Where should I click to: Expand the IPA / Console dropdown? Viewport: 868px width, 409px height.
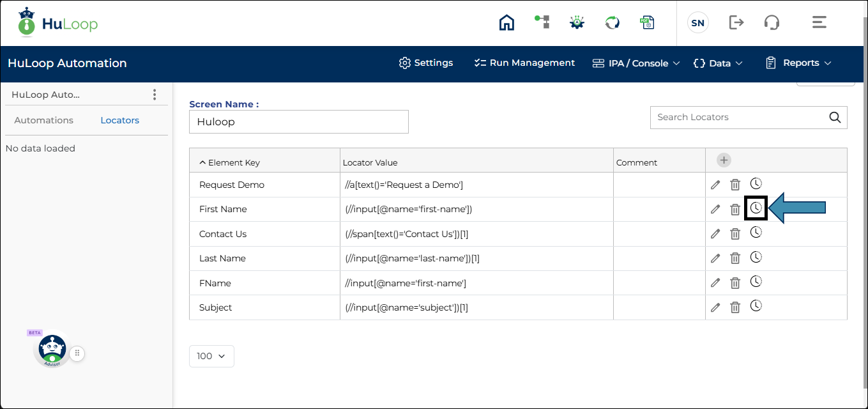click(636, 63)
